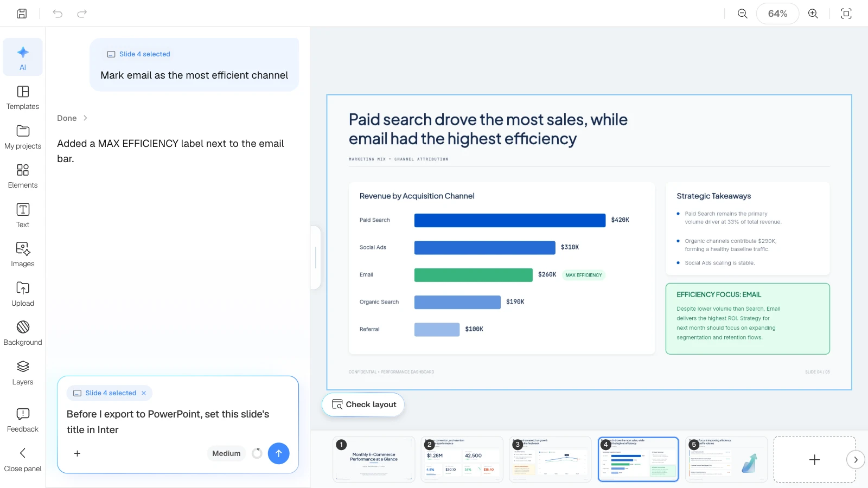
Task: Select slide 4 thumbnail
Action: coord(638,459)
